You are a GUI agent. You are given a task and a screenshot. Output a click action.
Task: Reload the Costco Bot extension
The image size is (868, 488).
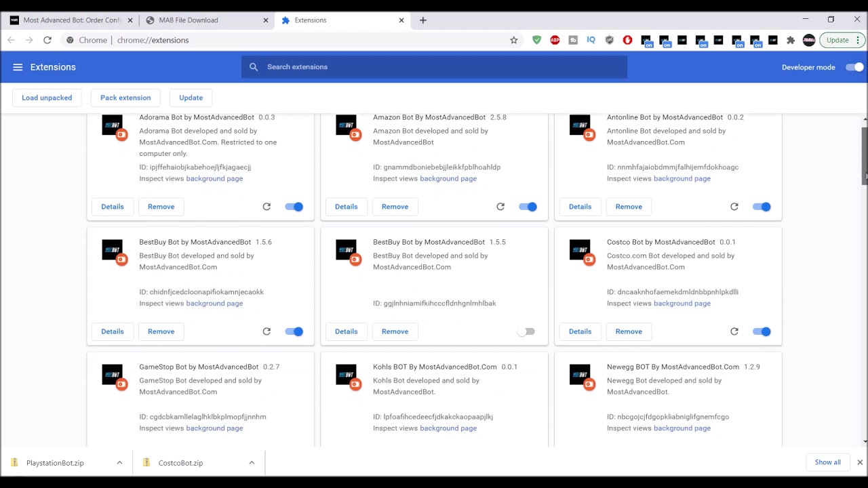(734, 331)
